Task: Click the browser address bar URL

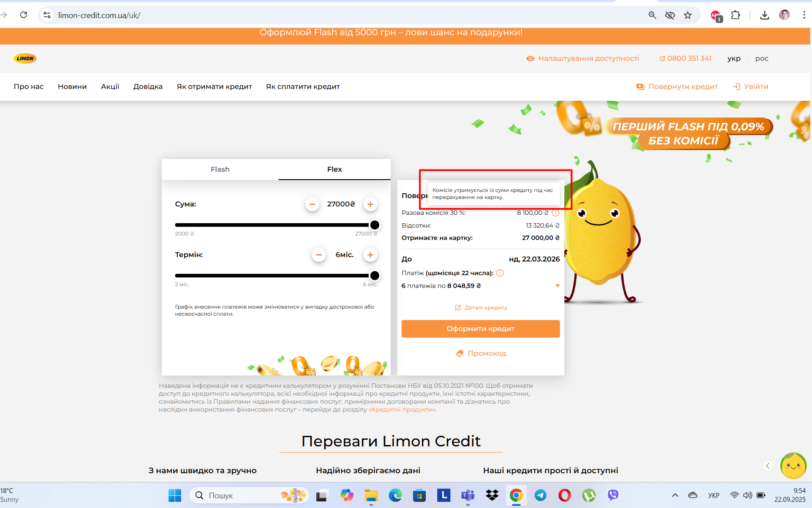Action: point(99,15)
